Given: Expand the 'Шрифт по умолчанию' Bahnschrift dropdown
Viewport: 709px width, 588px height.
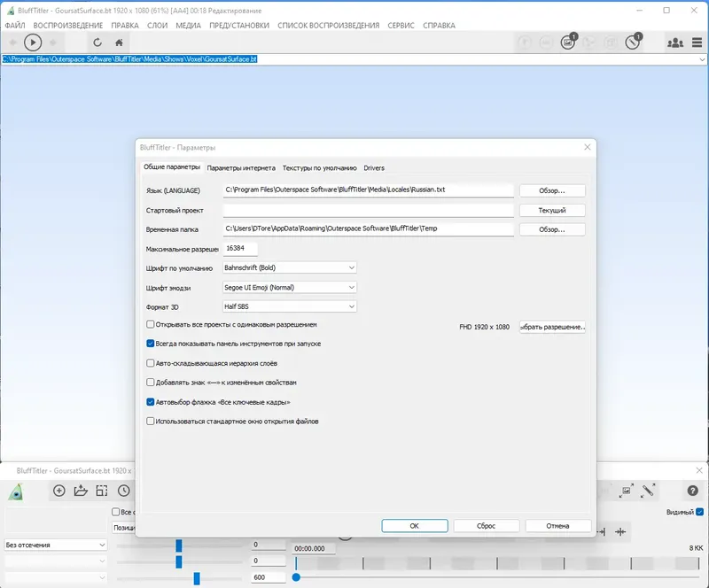Looking at the screenshot, I should 290,267.
